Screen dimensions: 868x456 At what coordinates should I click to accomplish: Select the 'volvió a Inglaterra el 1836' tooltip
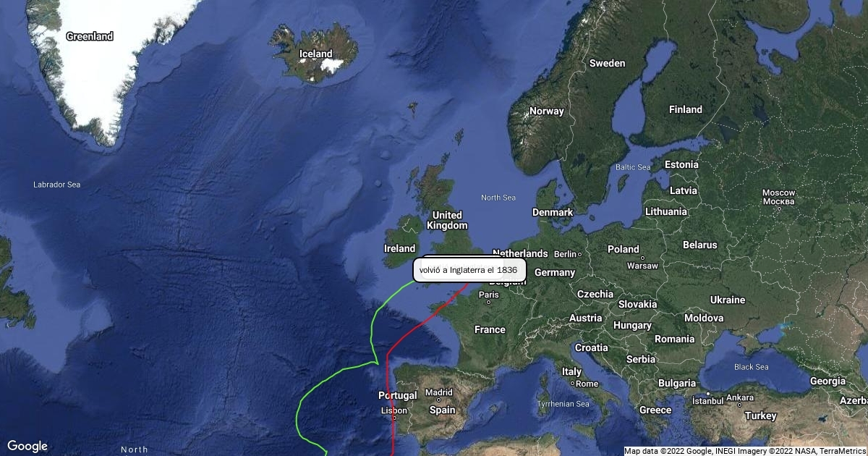pos(469,270)
